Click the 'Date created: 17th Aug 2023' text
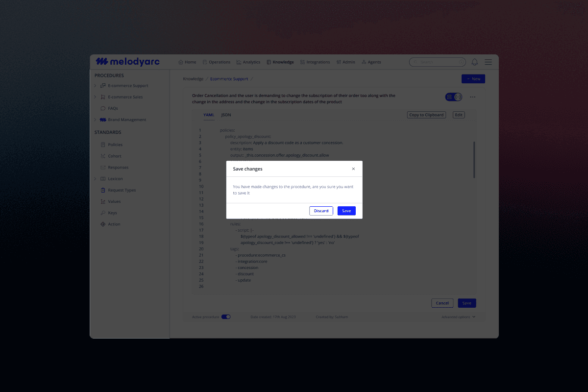This screenshot has width=588, height=392. tap(273, 317)
